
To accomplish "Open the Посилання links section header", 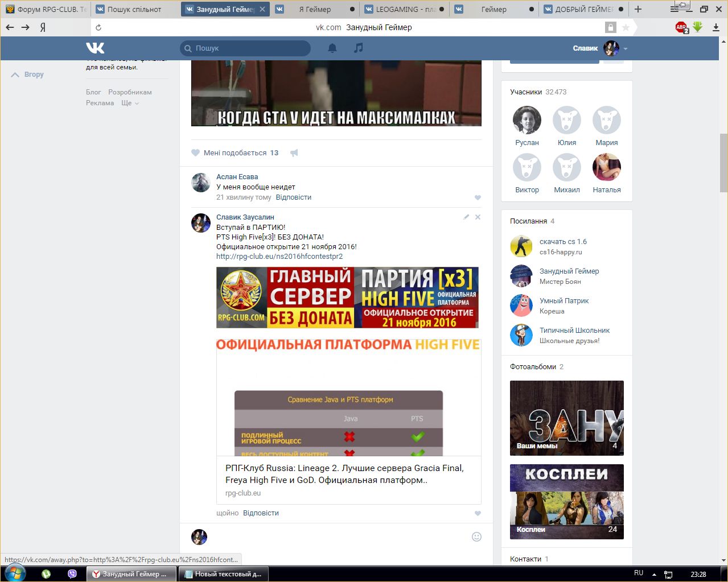I will [x=528, y=221].
